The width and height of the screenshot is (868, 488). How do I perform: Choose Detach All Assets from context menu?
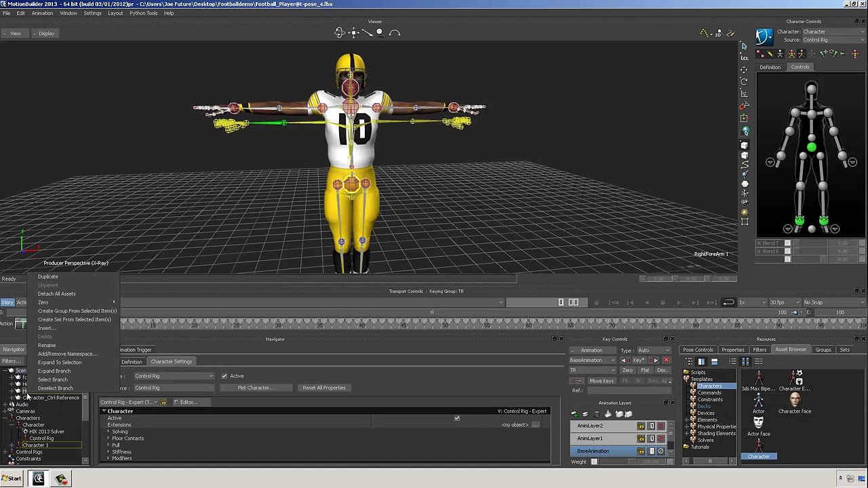(57, 293)
